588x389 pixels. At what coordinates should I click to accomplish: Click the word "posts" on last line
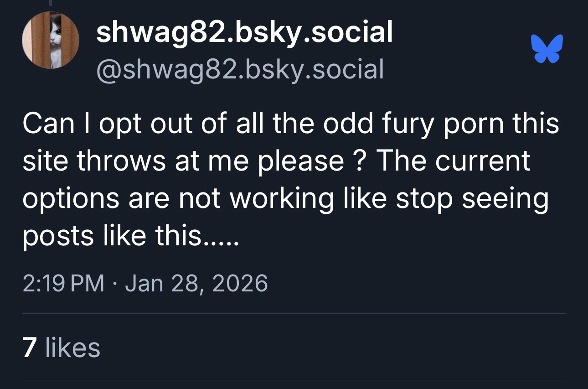[x=51, y=236]
